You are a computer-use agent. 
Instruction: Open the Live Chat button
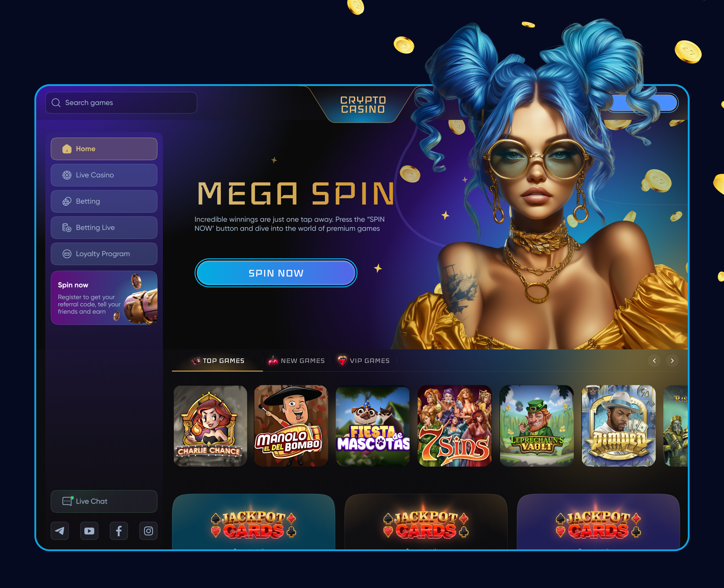click(104, 501)
